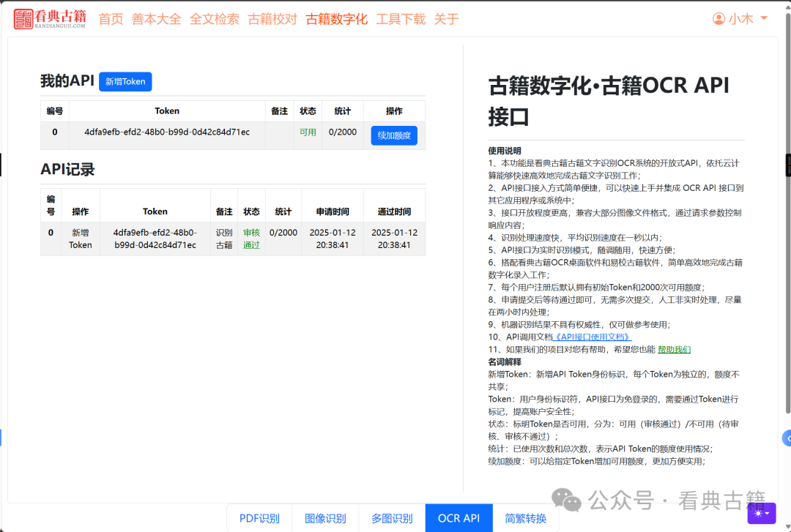Select the 多图识别 tab
This screenshot has height=532, width=791.
(392, 517)
